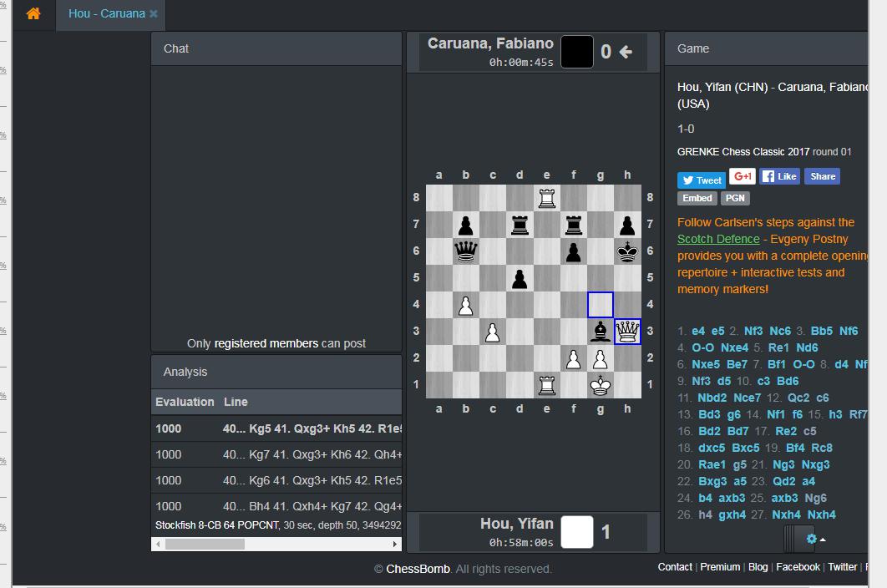The height and width of the screenshot is (588, 887).
Task: Click the Line column header
Action: [236, 402]
